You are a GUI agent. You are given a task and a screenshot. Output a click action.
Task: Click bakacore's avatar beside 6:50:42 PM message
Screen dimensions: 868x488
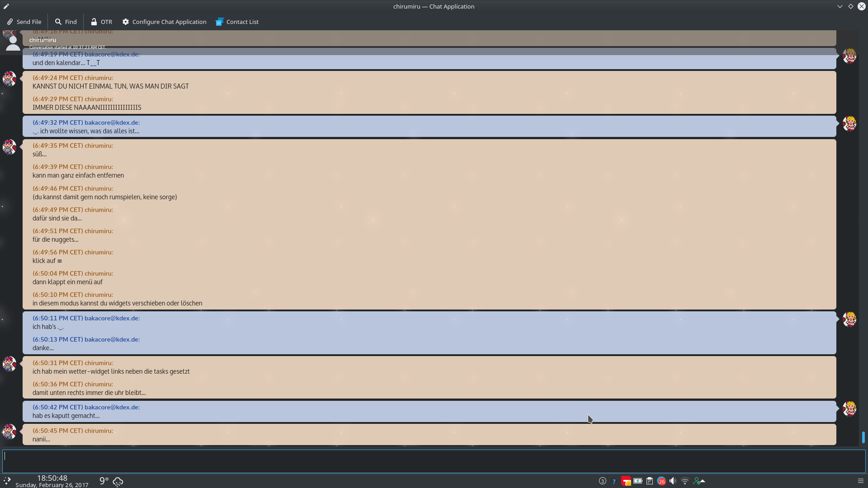pos(849,408)
